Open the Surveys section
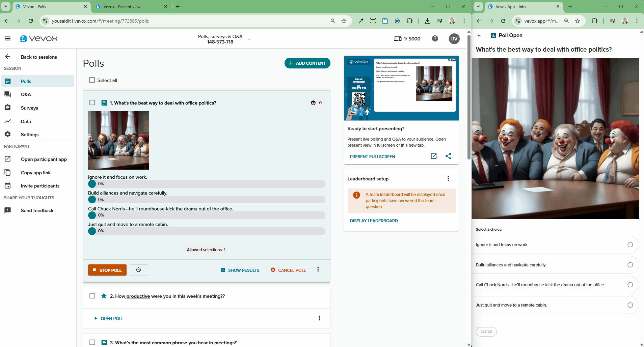This screenshot has height=347, width=644. tap(7, 108)
